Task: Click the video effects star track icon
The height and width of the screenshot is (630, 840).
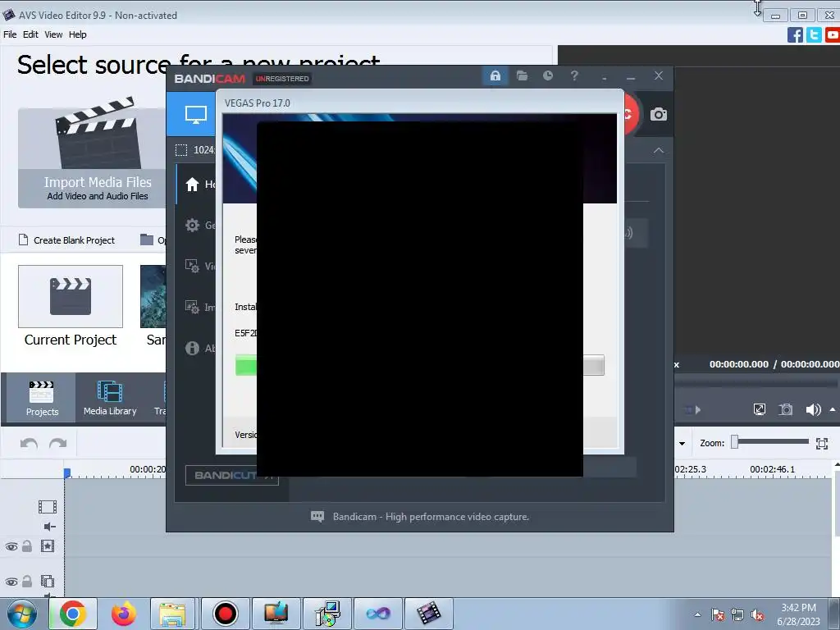Action: pos(47,546)
